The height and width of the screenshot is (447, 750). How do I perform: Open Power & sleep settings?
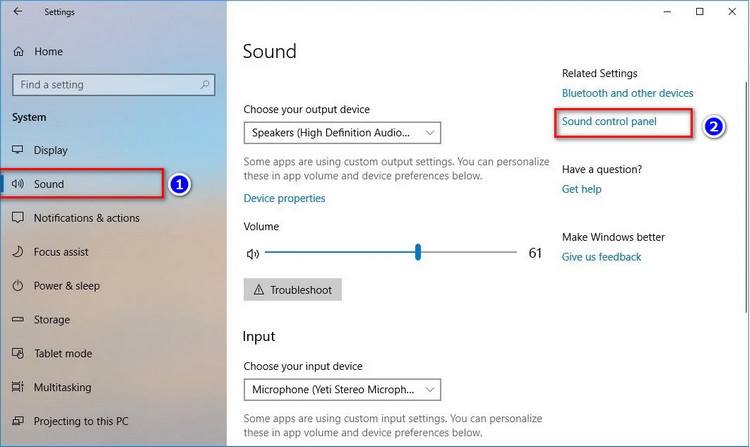point(66,286)
